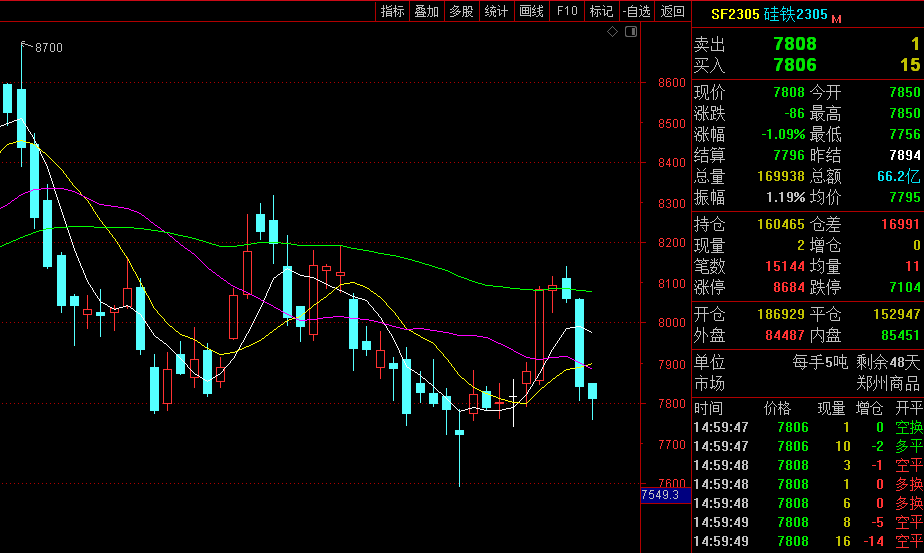Viewport: 924px width, 553px height.
Task: Activate the 画线 drawing tool
Action: (x=532, y=11)
